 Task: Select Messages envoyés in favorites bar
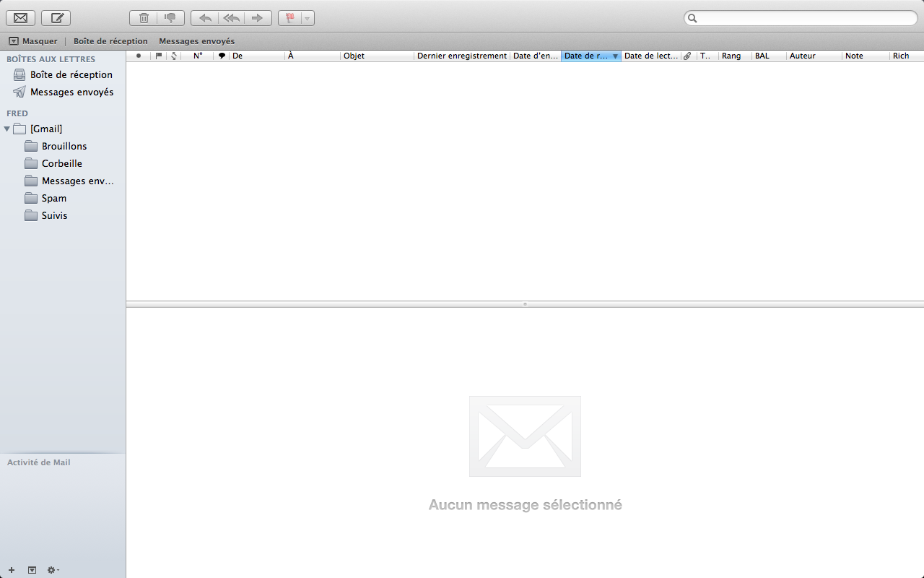196,41
